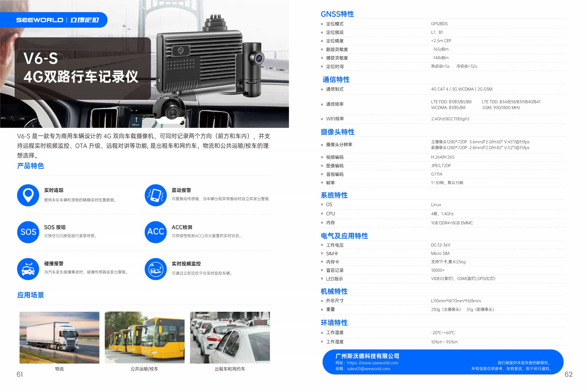Click the real-time video monitoring icon

(x=156, y=269)
